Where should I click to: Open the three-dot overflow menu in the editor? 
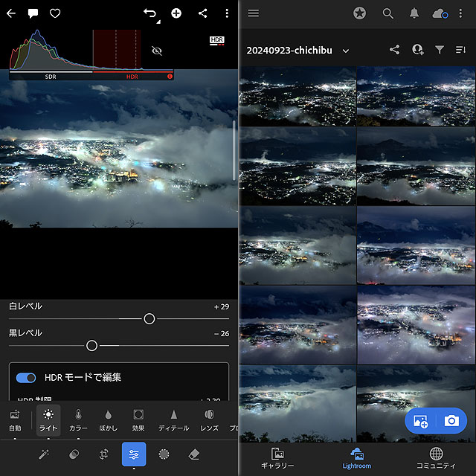pos(227,13)
